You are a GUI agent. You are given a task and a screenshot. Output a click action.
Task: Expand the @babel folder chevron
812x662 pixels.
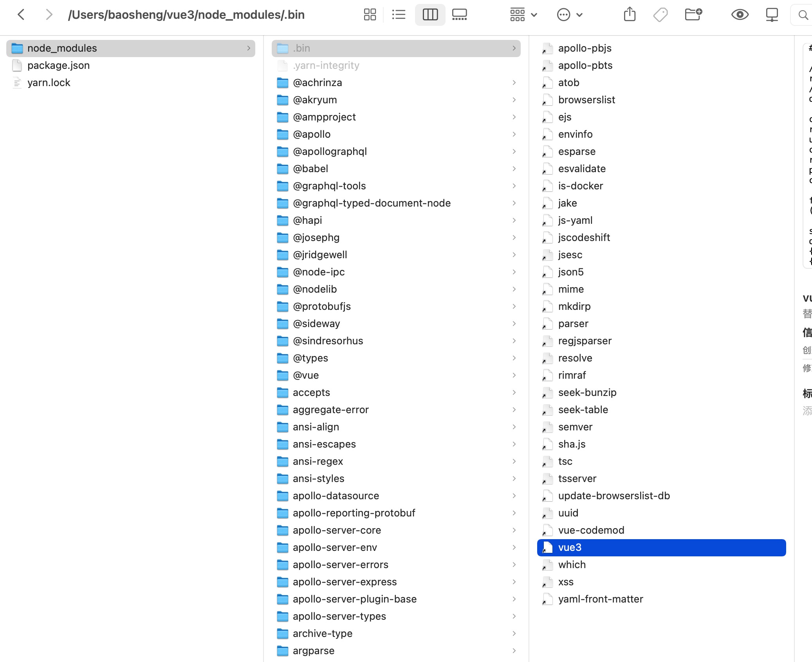[514, 169]
